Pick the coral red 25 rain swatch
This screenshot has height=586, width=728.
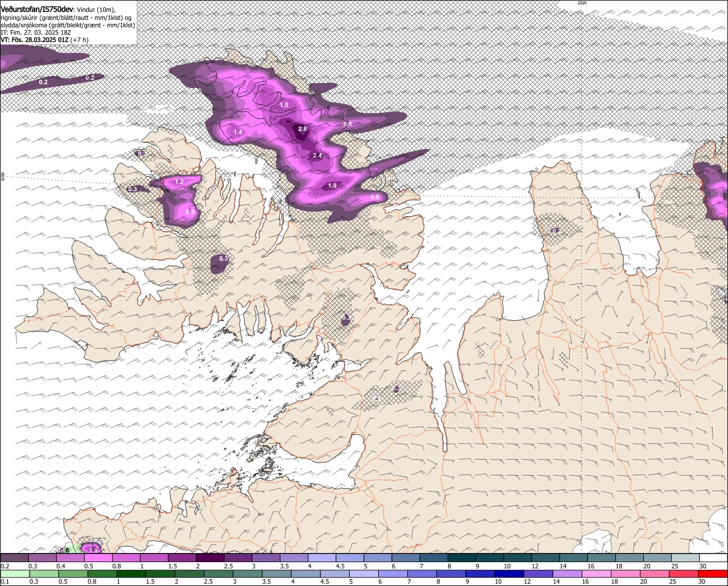684,574
